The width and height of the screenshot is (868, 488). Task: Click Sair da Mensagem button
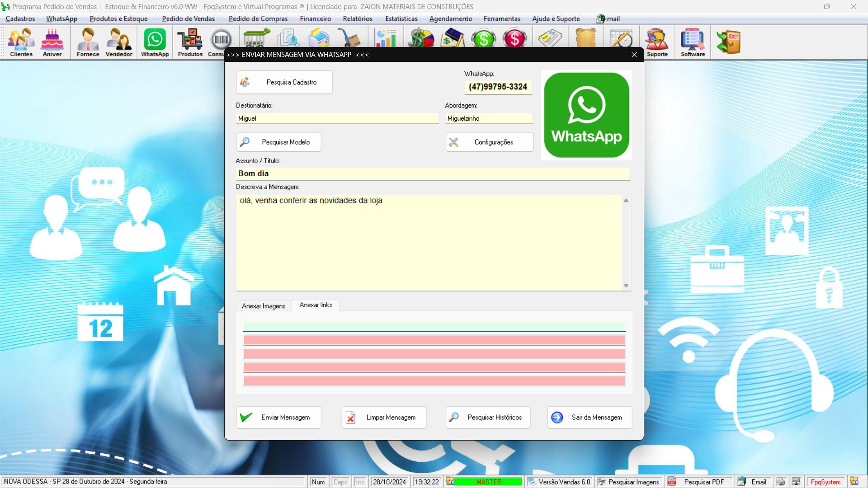click(x=589, y=417)
